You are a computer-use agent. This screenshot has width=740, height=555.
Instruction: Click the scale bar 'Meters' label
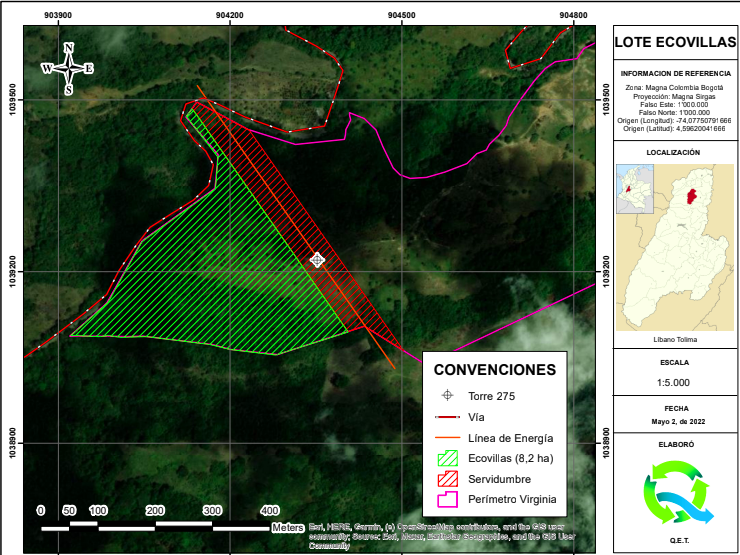(x=288, y=527)
